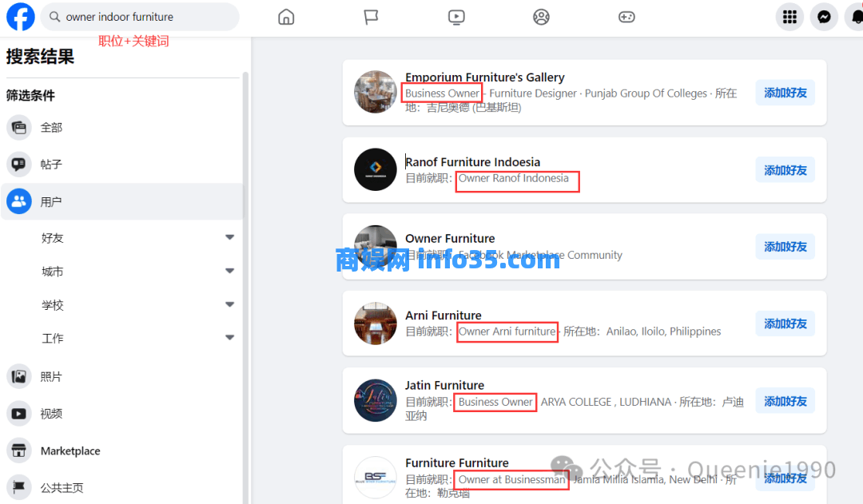Open the notifications bell icon
863x504 pixels.
tap(856, 17)
